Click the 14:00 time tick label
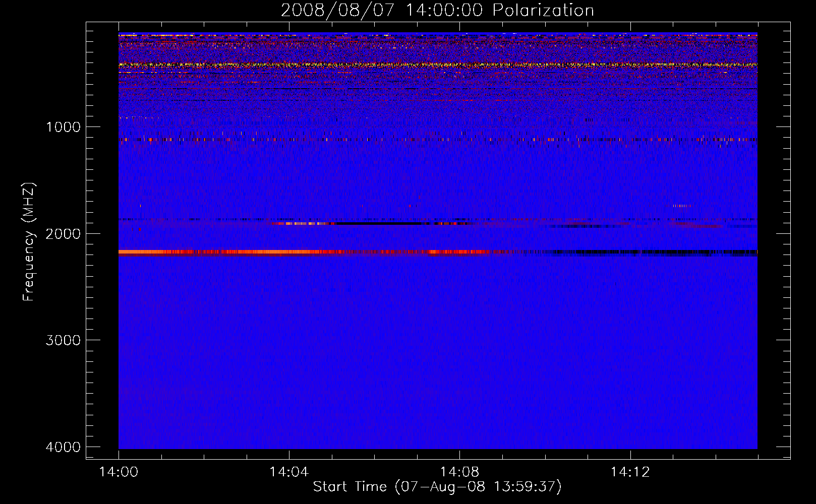This screenshot has width=816, height=504. coord(119,472)
